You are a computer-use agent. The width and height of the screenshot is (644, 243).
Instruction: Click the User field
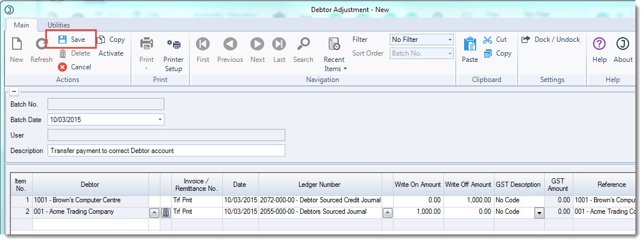tap(166, 135)
